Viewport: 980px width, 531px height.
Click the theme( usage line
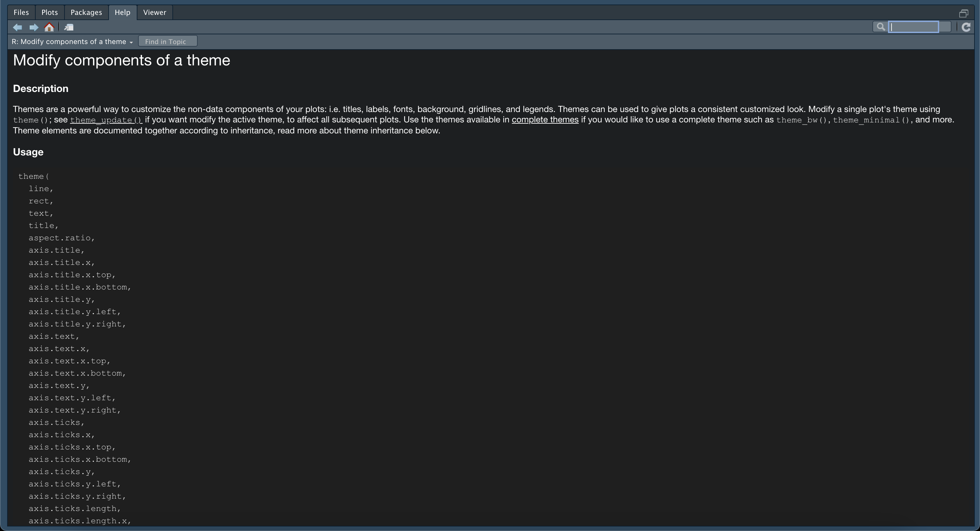pos(34,176)
